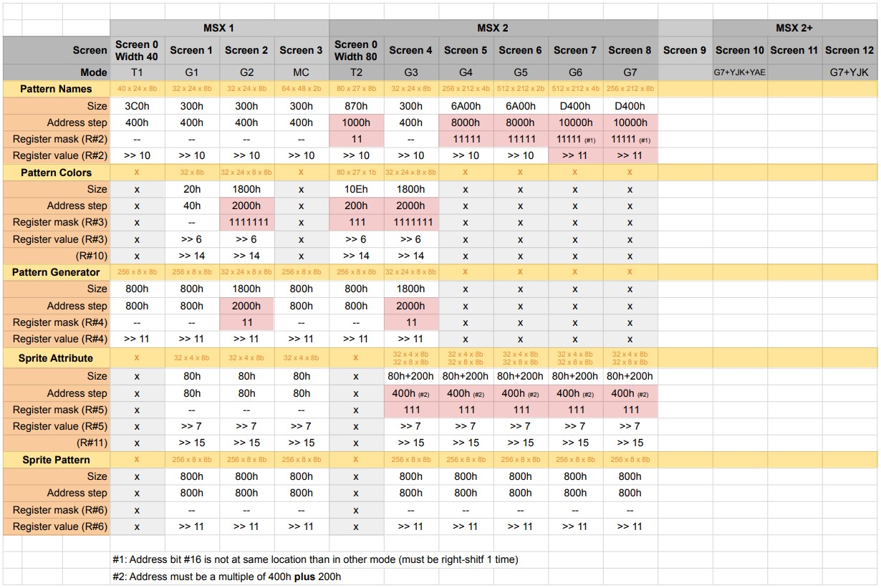Click the Register value (R#4) row label
881x588 pixels.
(x=57, y=339)
